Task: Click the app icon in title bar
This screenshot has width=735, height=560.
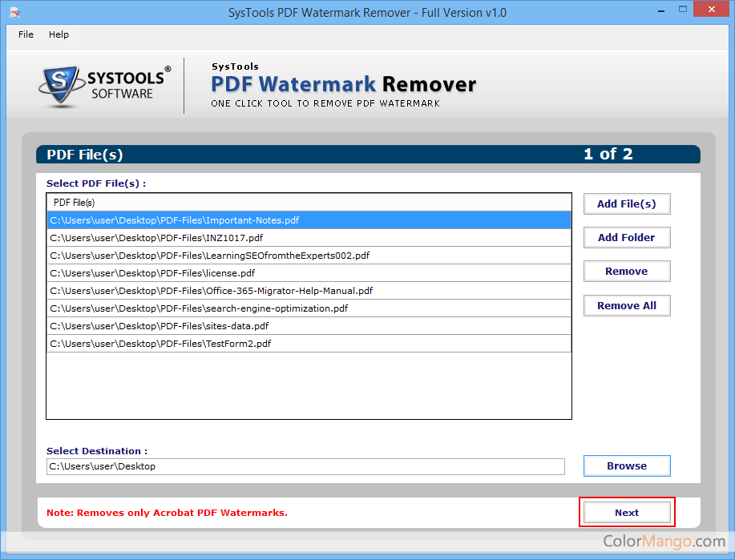Action: [14, 13]
